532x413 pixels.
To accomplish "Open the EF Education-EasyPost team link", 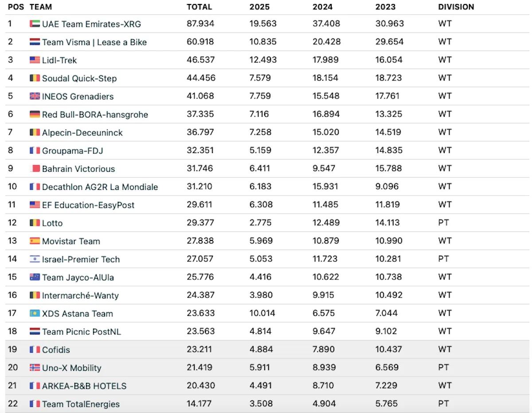I will click(88, 205).
